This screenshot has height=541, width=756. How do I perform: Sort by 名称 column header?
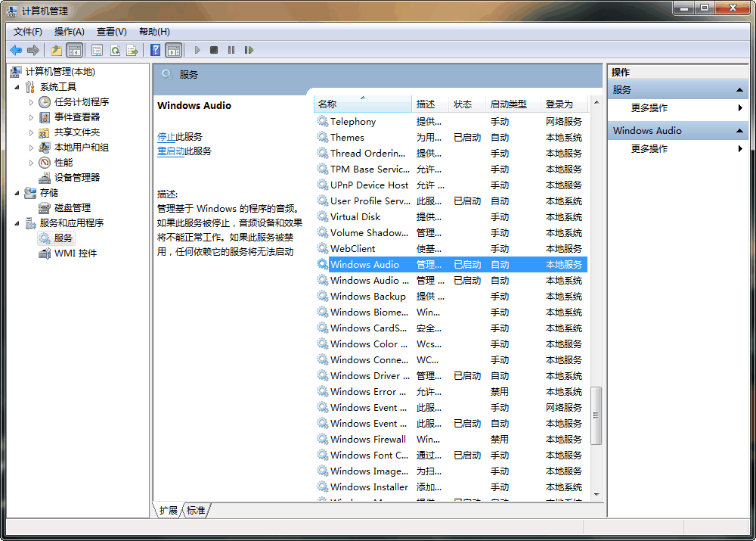363,104
